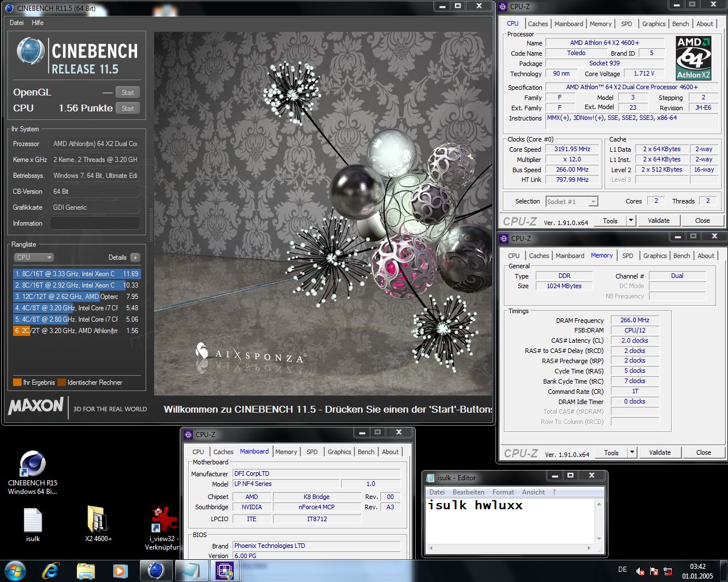728x582 pixels.
Task: Click the network status tray icon
Action: [668, 571]
